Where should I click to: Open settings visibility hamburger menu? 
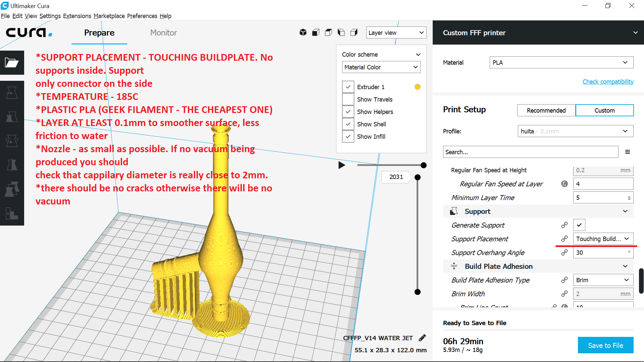pos(628,152)
